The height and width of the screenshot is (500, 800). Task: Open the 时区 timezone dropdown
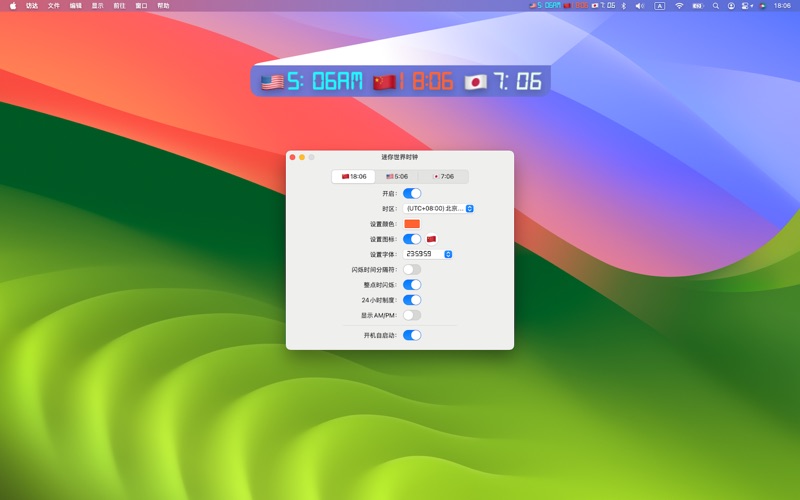pos(440,209)
